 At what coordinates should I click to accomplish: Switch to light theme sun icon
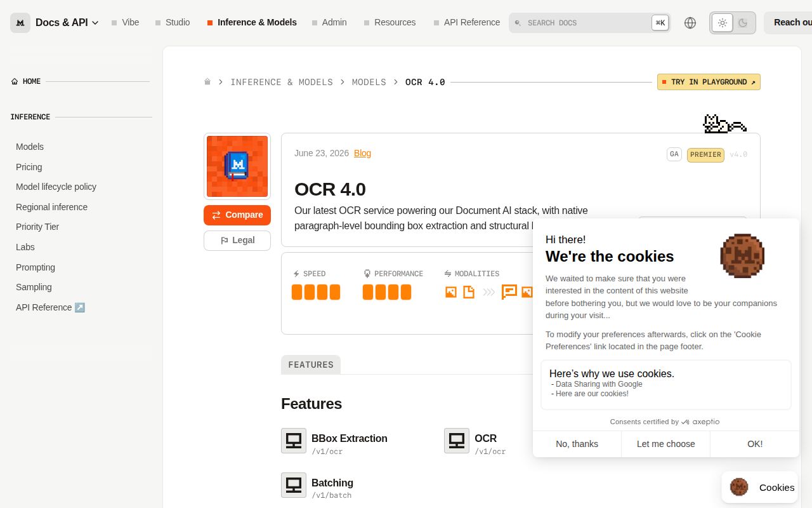tap(722, 23)
